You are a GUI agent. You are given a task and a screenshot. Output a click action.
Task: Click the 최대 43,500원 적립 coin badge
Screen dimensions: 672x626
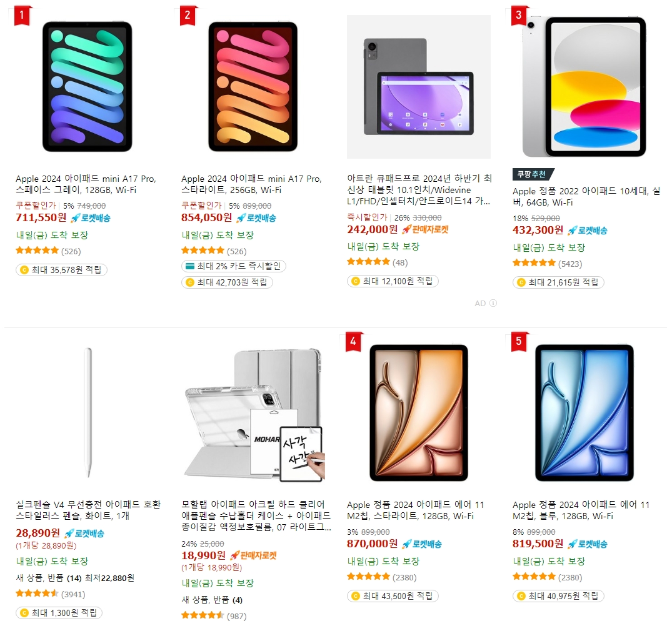pos(393,596)
